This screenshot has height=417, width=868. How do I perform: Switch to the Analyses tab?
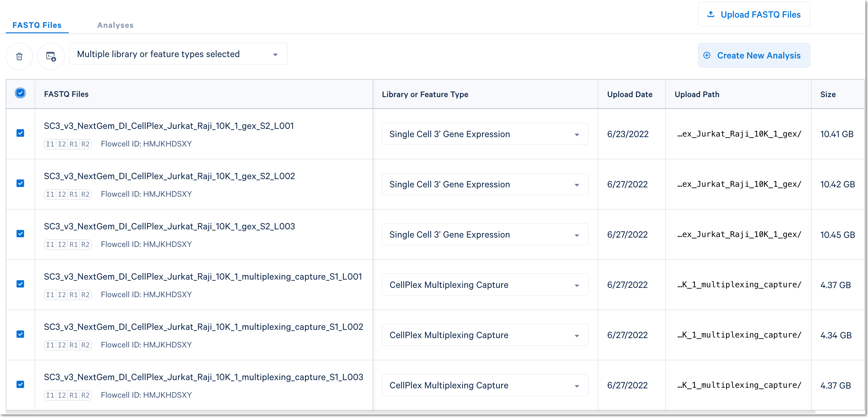tap(115, 25)
